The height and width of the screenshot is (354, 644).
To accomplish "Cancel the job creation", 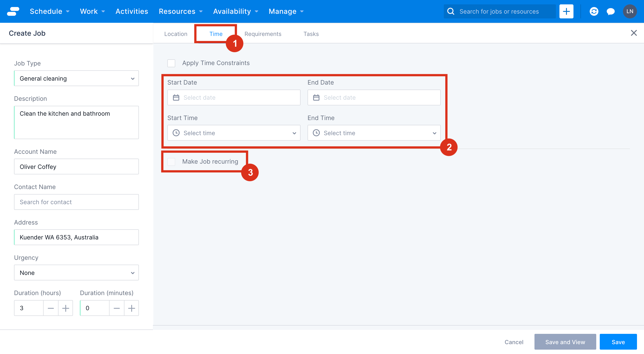I will 514,342.
